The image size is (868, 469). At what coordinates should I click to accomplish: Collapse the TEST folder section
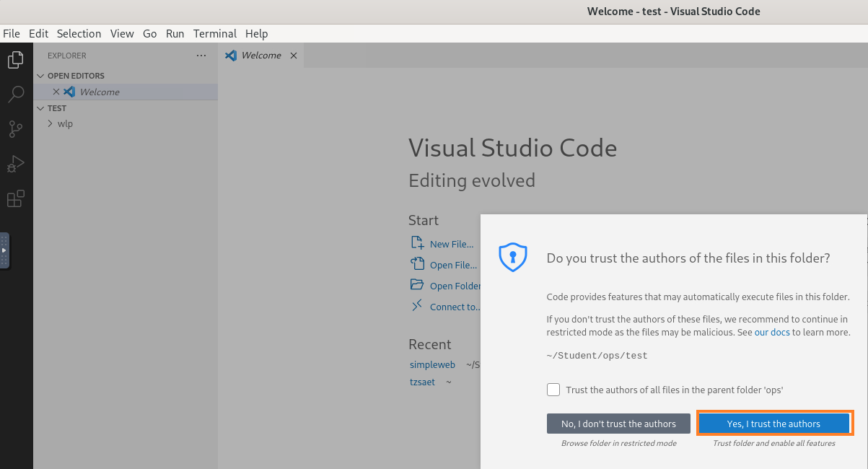(40, 108)
